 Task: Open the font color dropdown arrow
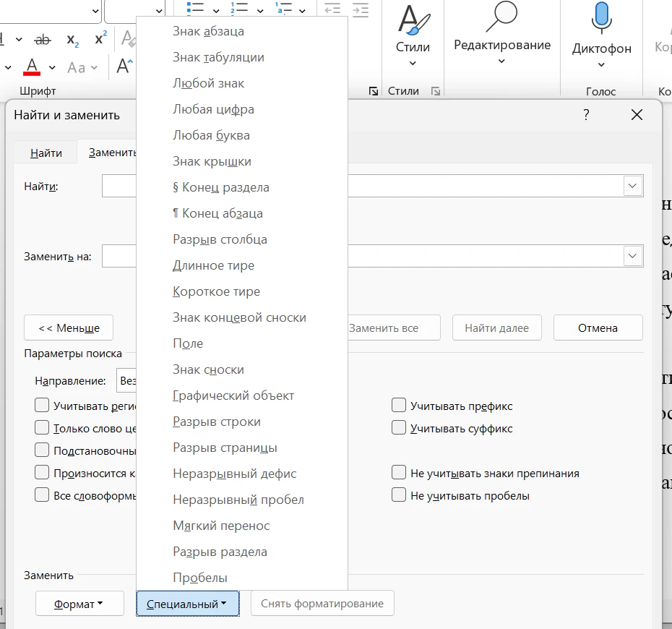[52, 67]
